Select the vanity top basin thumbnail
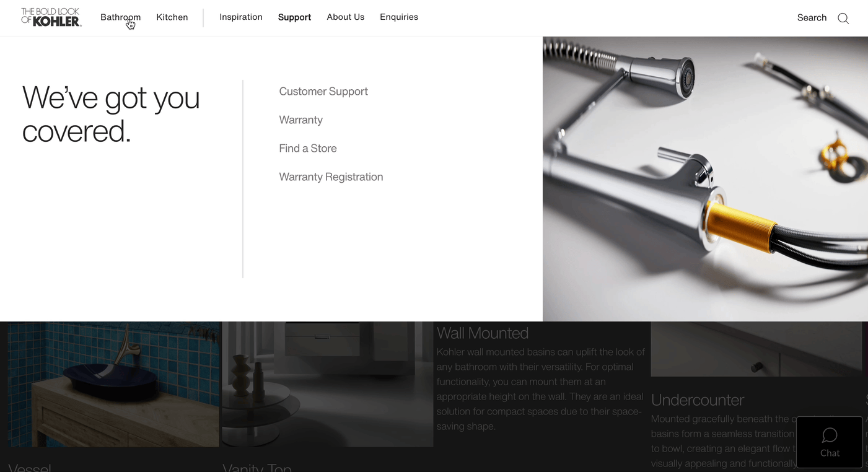Screen dimensions: 868x472 327,384
